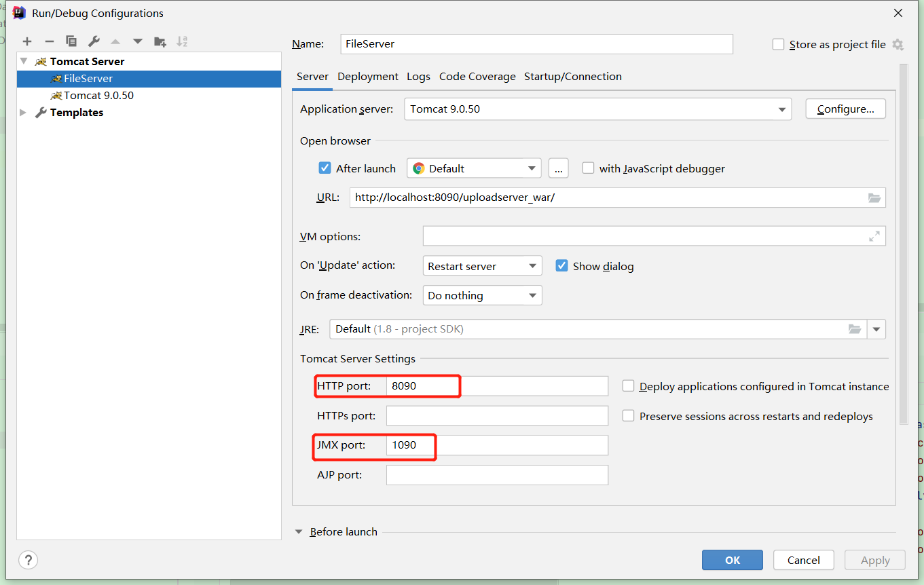The height and width of the screenshot is (585, 924).
Task: Select FileServer configuration in the tree
Action: (x=149, y=79)
